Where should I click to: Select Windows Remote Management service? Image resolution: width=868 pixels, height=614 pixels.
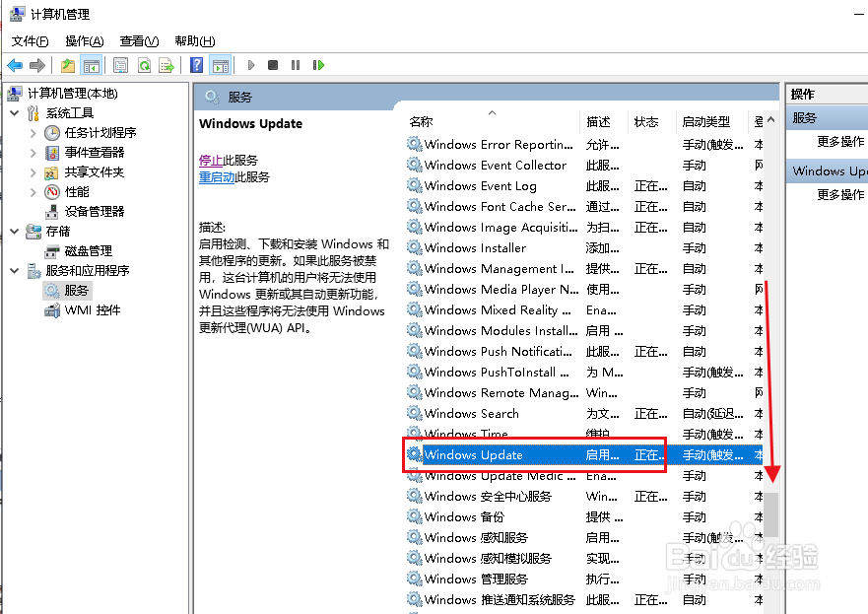pos(584,393)
